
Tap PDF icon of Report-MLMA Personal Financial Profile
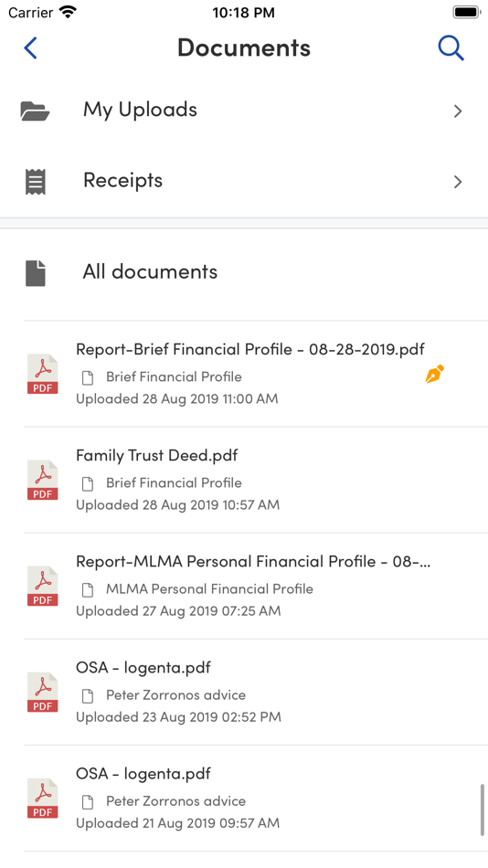pyautogui.click(x=43, y=587)
